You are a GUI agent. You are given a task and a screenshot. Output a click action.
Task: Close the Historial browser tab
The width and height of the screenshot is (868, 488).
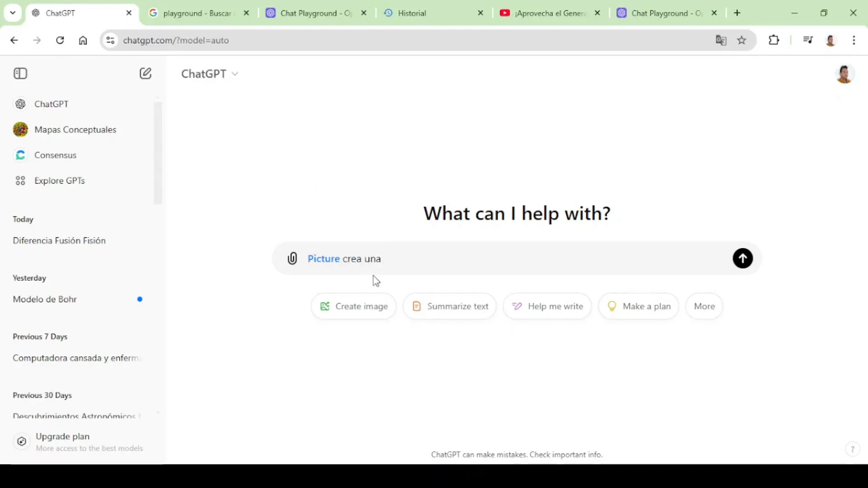(x=481, y=13)
